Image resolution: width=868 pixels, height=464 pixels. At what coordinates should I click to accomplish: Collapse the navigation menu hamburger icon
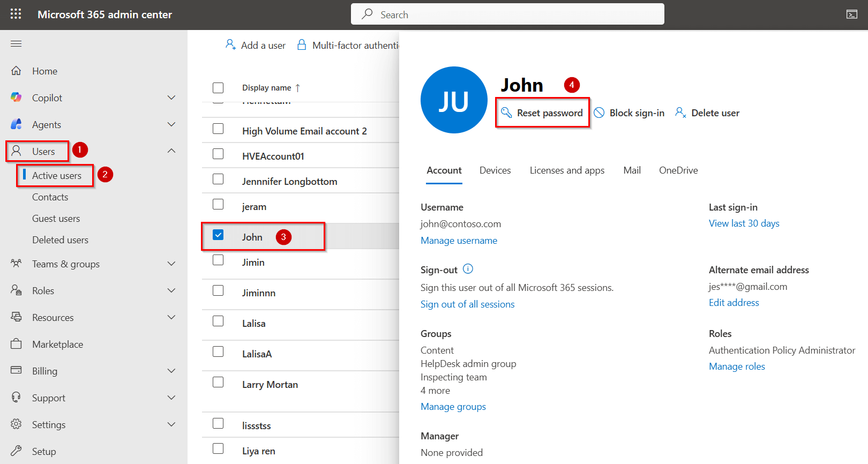coord(16,43)
